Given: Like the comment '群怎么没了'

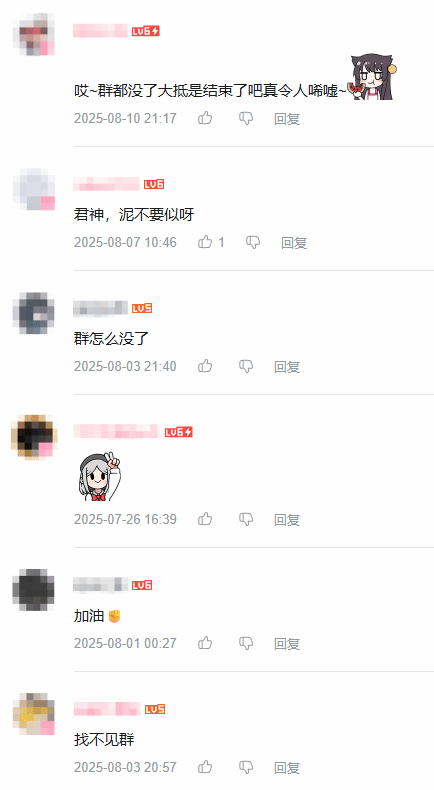Looking at the screenshot, I should coord(205,366).
